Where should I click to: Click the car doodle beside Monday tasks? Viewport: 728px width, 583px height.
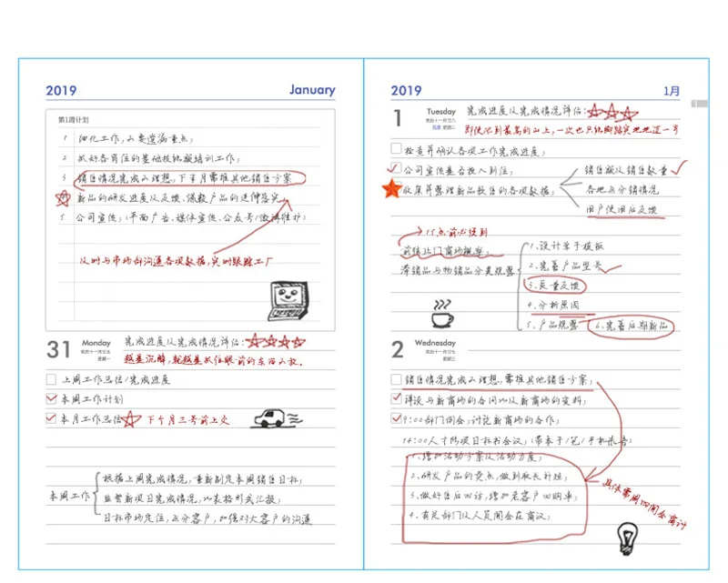click(278, 418)
